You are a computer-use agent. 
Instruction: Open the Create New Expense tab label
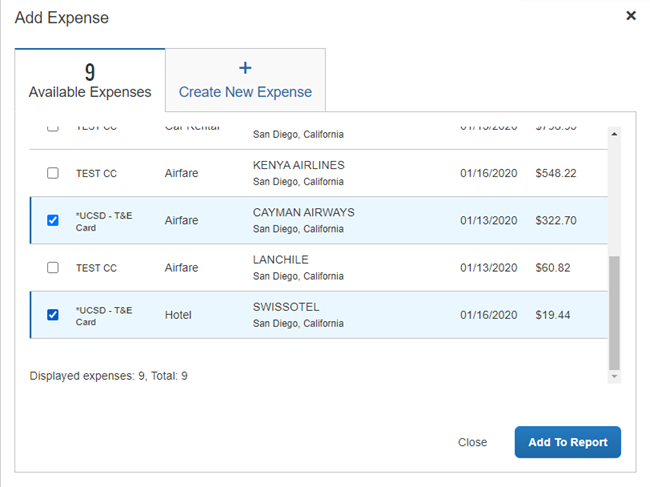coord(245,92)
